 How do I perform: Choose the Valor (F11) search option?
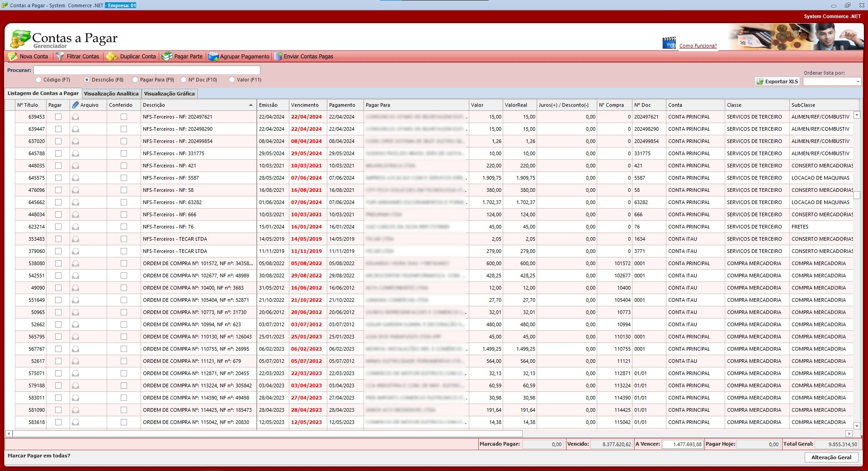tap(232, 80)
